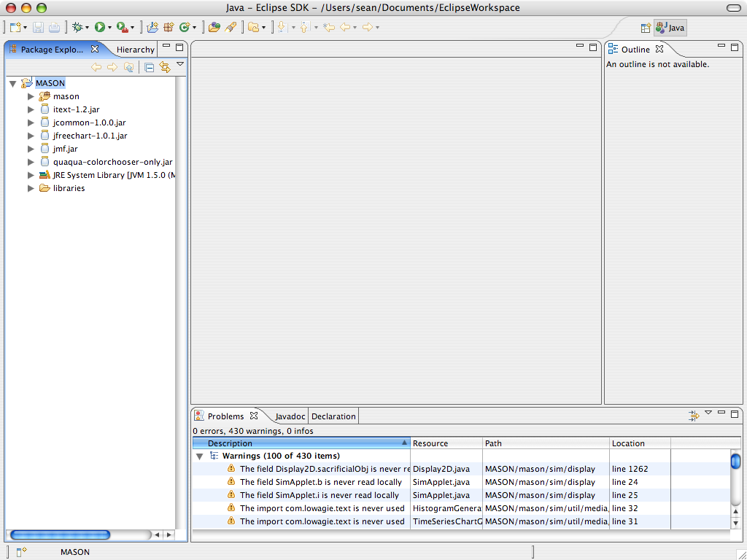Open the Javadoc tab

(x=290, y=416)
